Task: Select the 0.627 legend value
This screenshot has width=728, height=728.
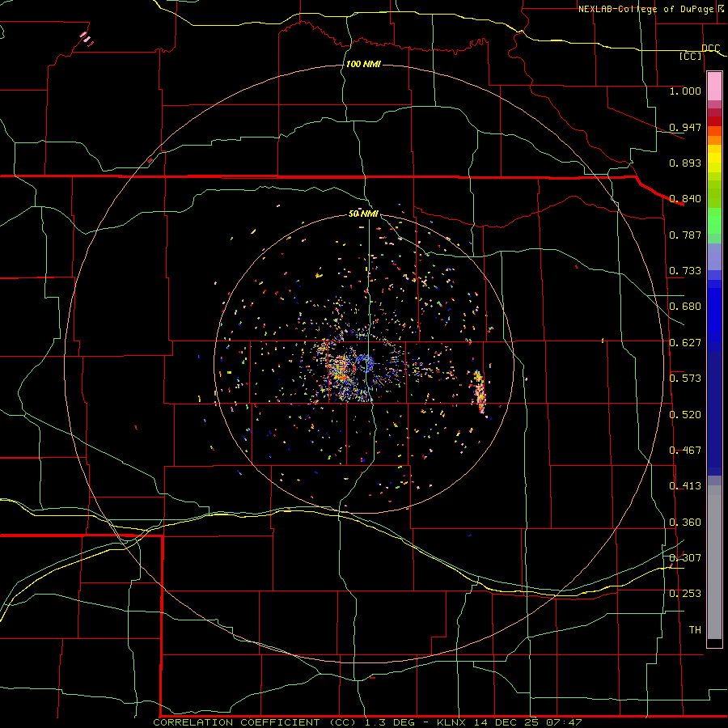Action: [x=685, y=342]
